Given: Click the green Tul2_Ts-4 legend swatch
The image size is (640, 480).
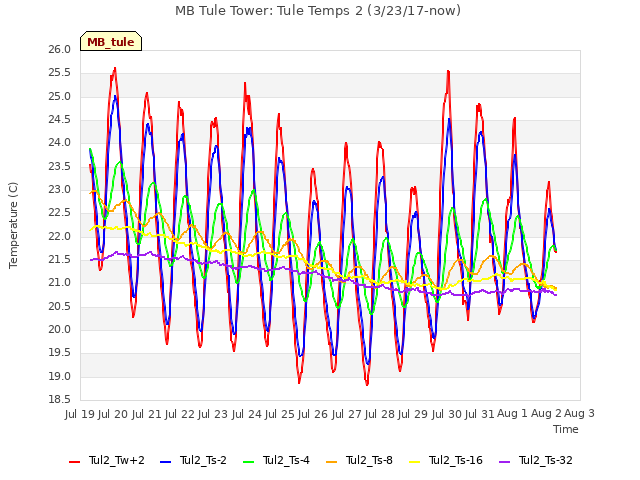Looking at the screenshot, I should pyautogui.click(x=248, y=462).
